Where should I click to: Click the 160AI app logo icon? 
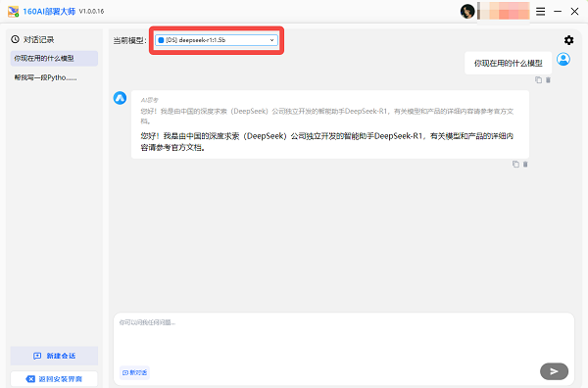[x=14, y=12]
